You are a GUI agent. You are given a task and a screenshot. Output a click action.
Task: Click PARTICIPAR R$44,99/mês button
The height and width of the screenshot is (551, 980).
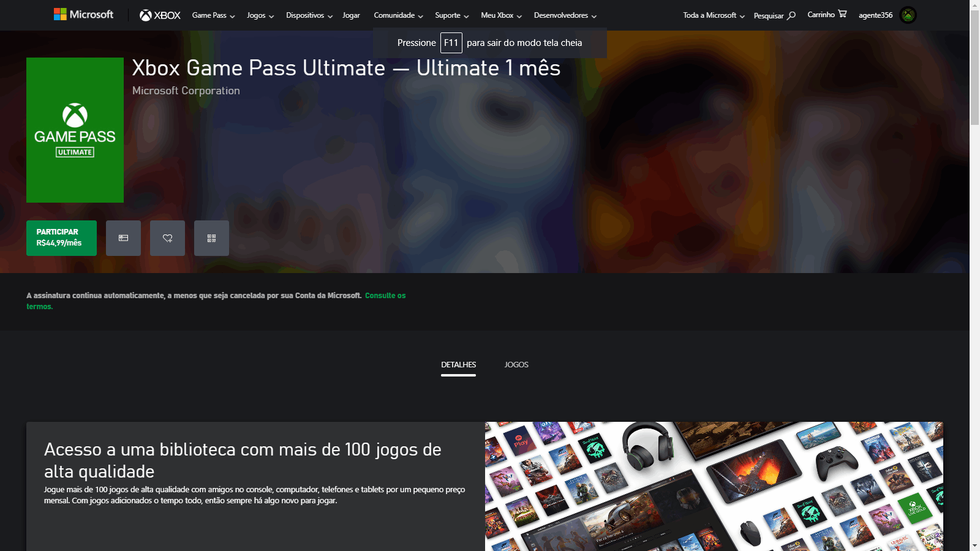pos(61,238)
